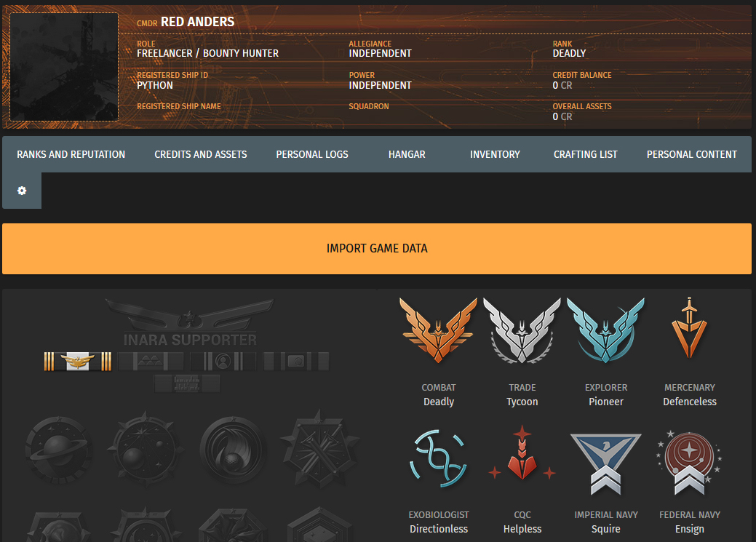Click the Tycoon rank label
The image size is (756, 542).
(x=522, y=402)
